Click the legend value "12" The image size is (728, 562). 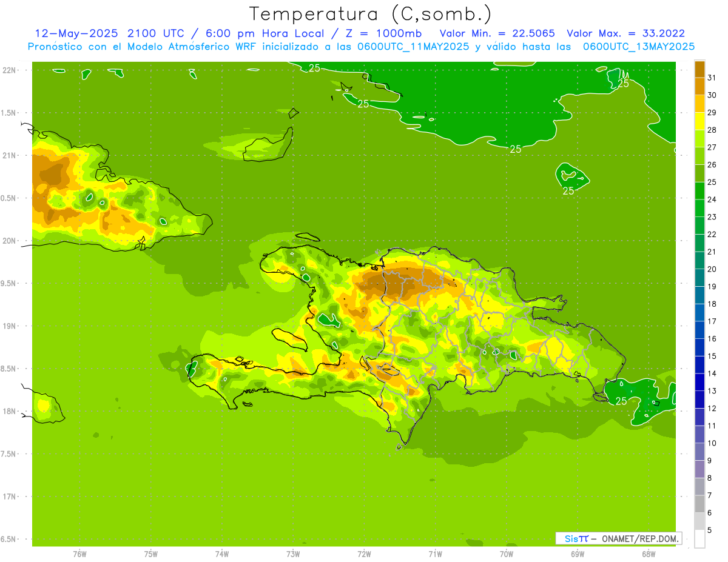pyautogui.click(x=712, y=409)
